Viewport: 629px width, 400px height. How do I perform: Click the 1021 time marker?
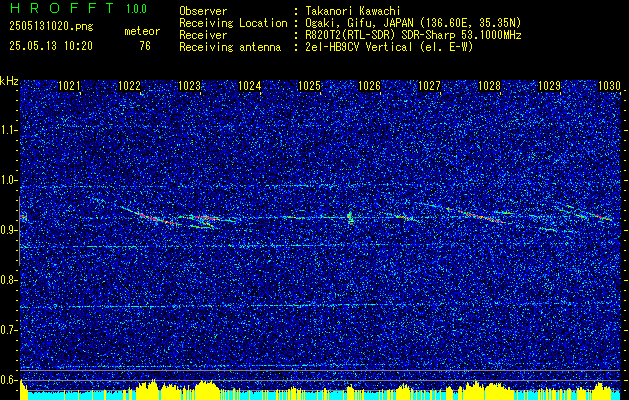[69, 85]
